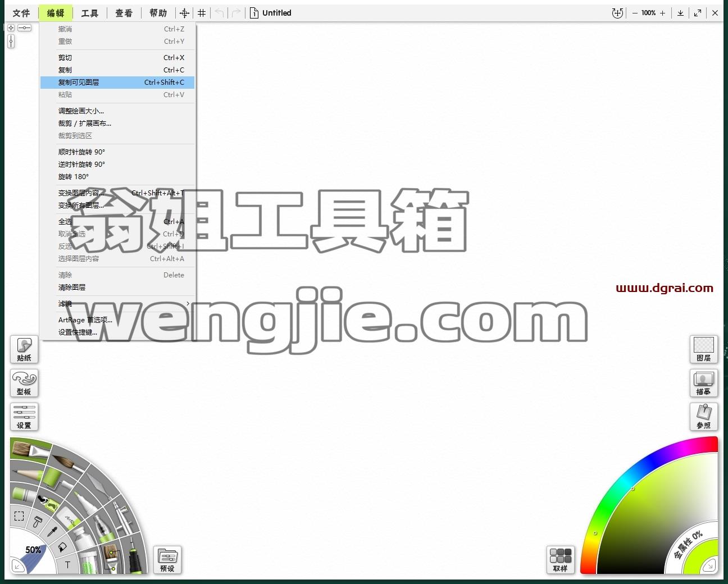Choose 设置快捷键... menu entry

pyautogui.click(x=117, y=332)
